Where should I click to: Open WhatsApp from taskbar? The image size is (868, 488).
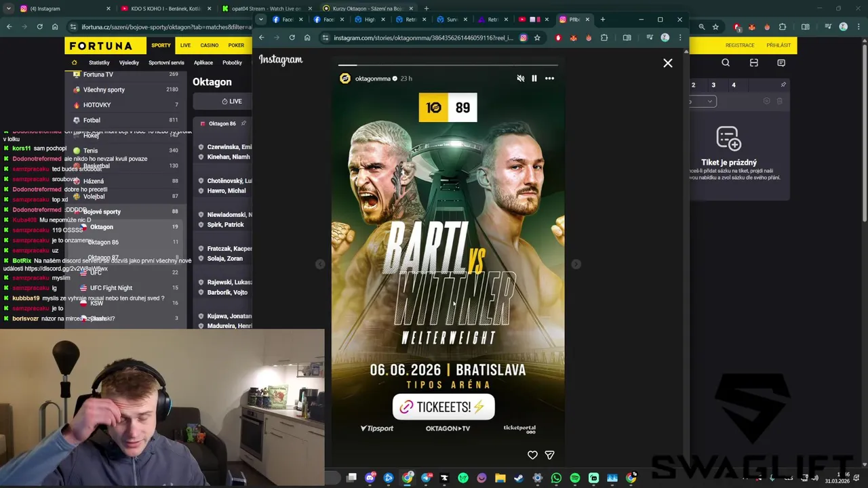tap(556, 478)
